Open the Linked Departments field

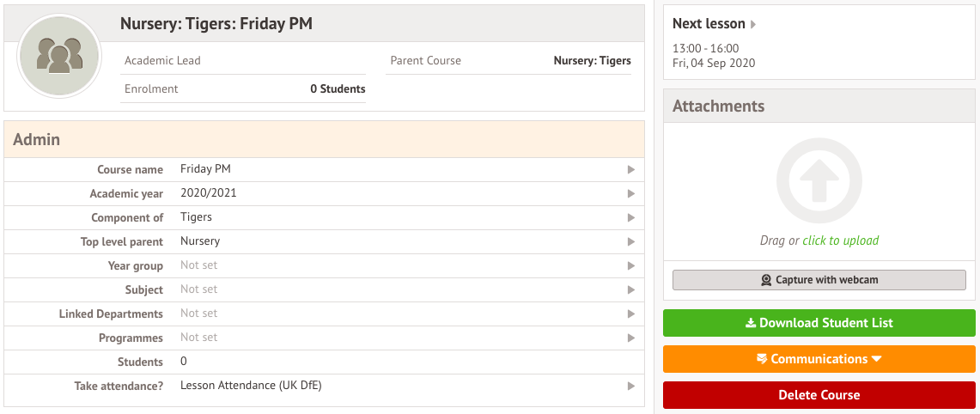(x=199, y=314)
